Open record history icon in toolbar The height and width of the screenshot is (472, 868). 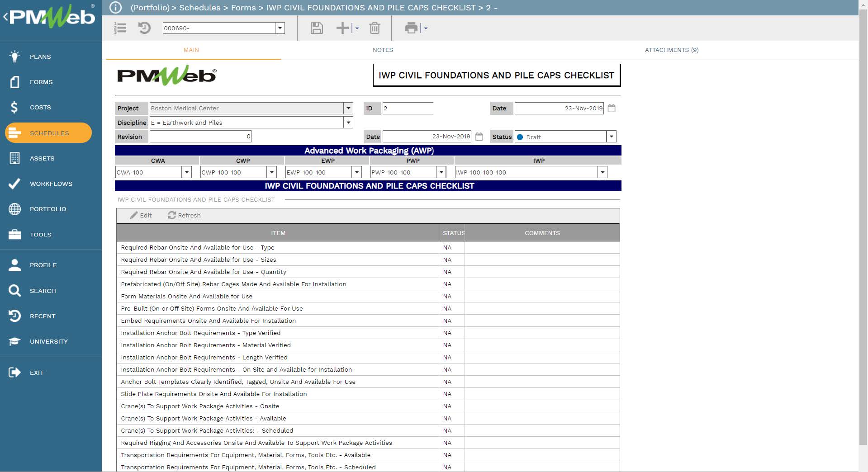tap(144, 28)
